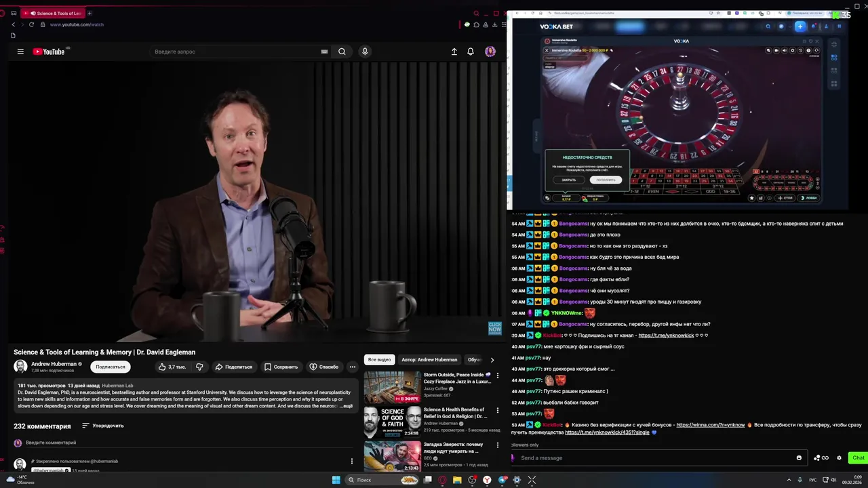Open the t.me/ynknowkick link in chat
This screenshot has width=868, height=488.
coord(666,335)
